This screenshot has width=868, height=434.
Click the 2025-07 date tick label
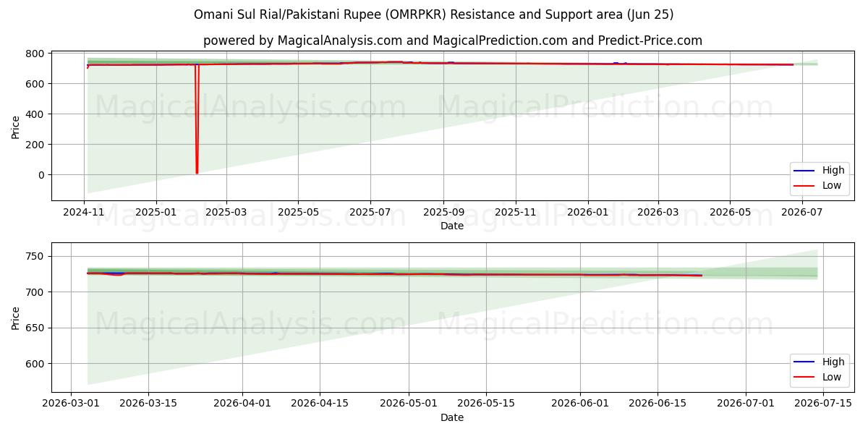[370, 213]
